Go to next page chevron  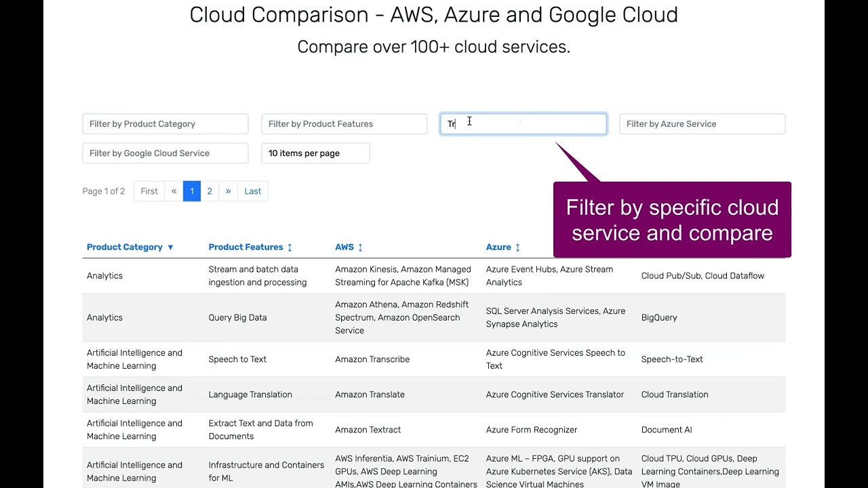(228, 191)
